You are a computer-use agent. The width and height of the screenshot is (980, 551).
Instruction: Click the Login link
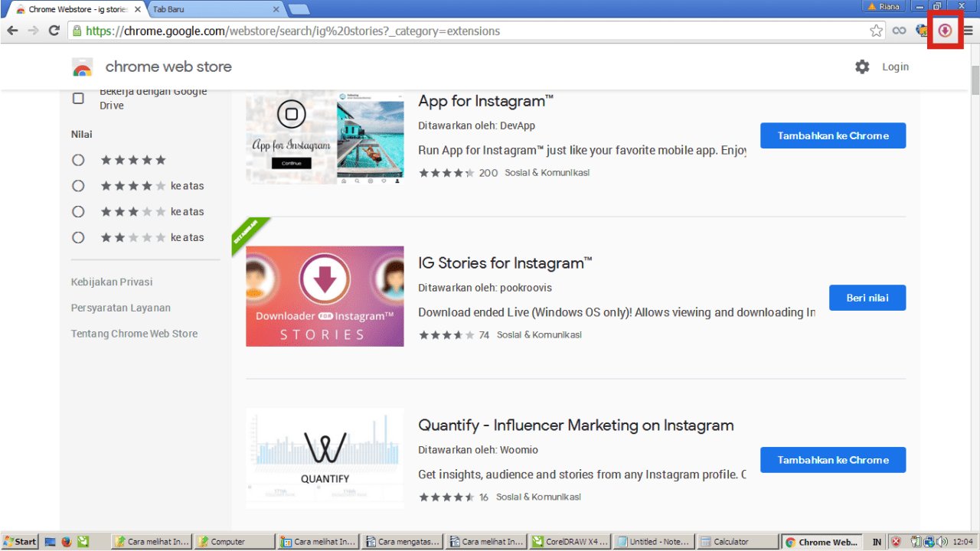[x=895, y=67]
